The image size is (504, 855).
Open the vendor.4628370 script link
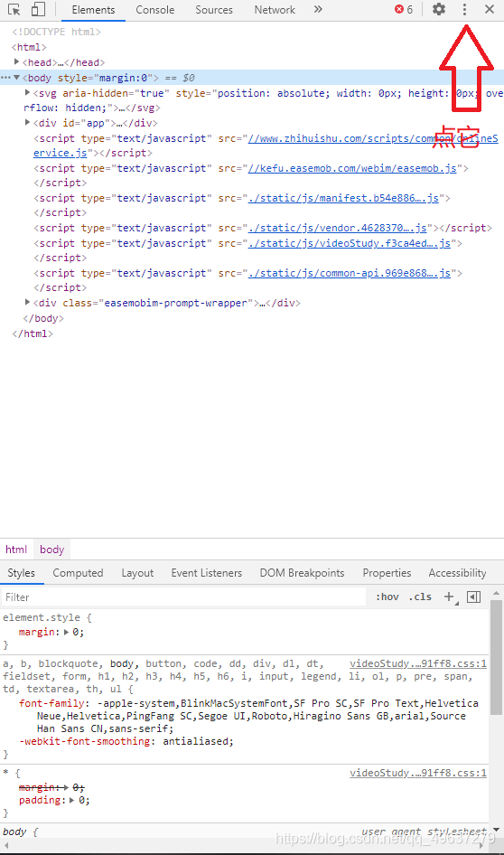[x=337, y=228]
